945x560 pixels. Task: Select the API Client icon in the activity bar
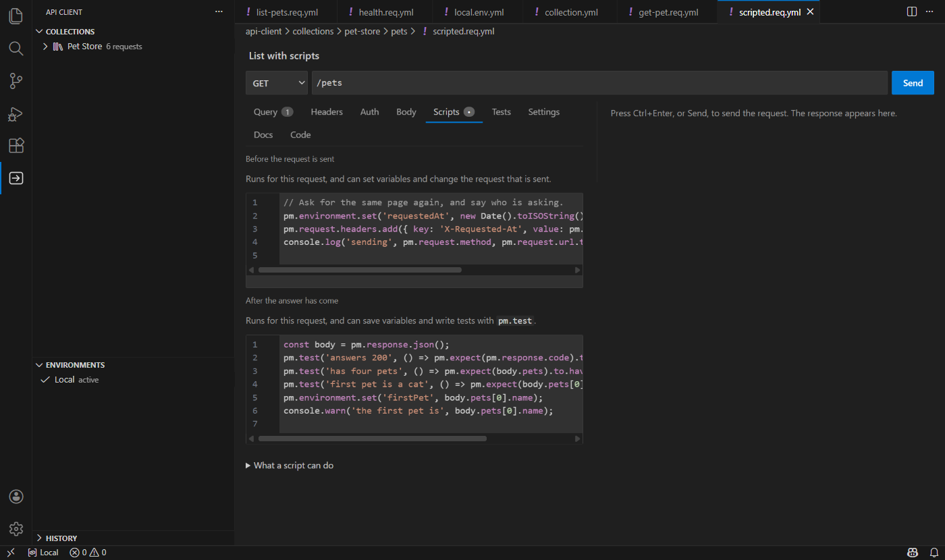[16, 178]
